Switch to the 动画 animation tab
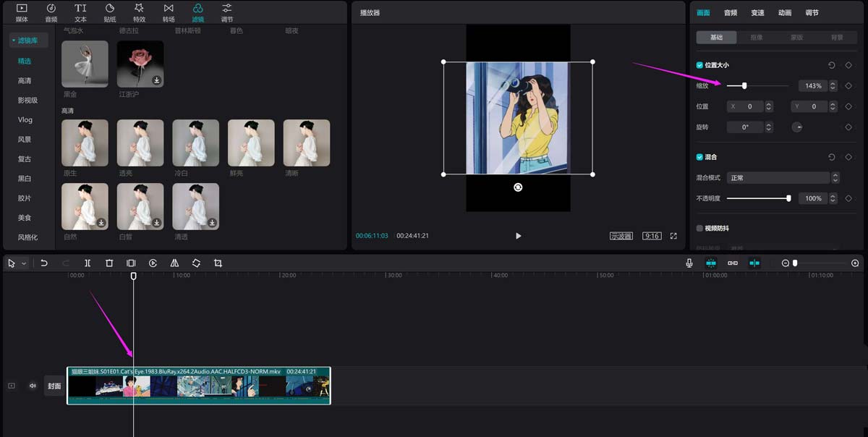 click(x=785, y=13)
